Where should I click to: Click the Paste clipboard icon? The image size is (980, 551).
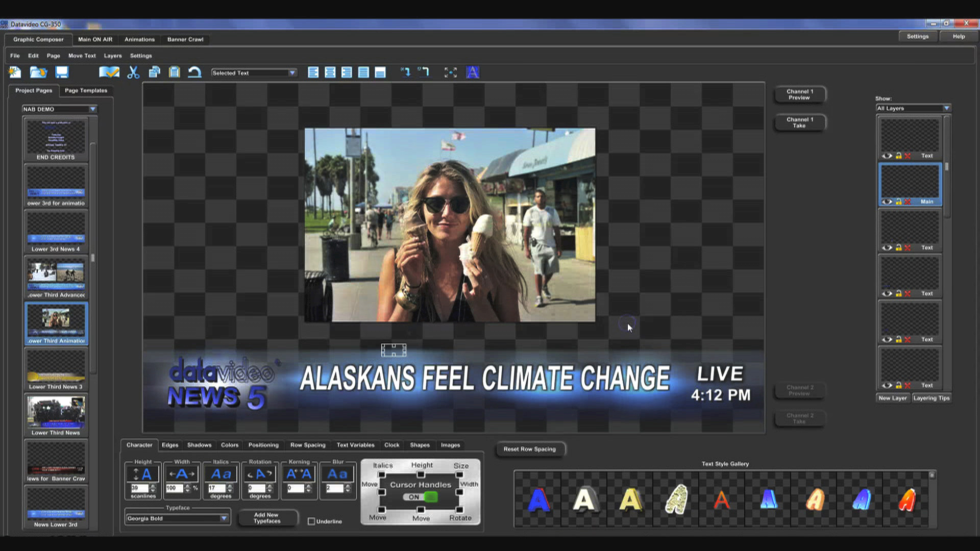click(x=175, y=72)
